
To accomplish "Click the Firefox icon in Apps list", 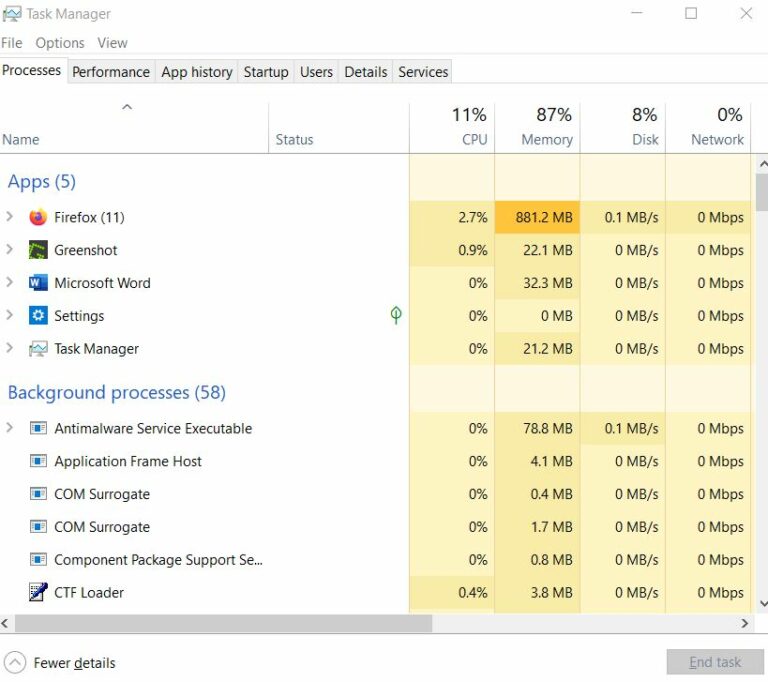I will click(38, 217).
